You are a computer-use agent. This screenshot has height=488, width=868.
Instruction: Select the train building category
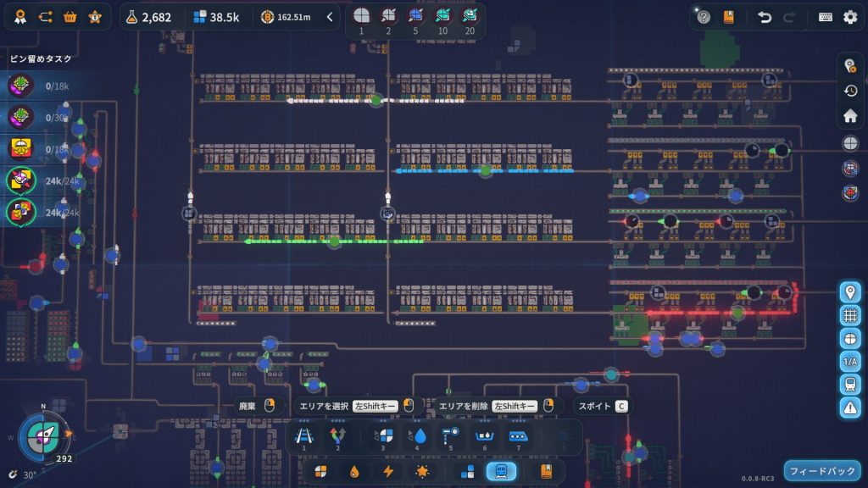pyautogui.click(x=500, y=471)
